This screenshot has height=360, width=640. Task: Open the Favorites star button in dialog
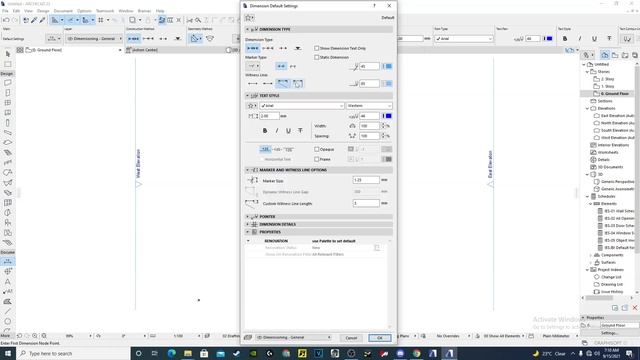coord(249,18)
